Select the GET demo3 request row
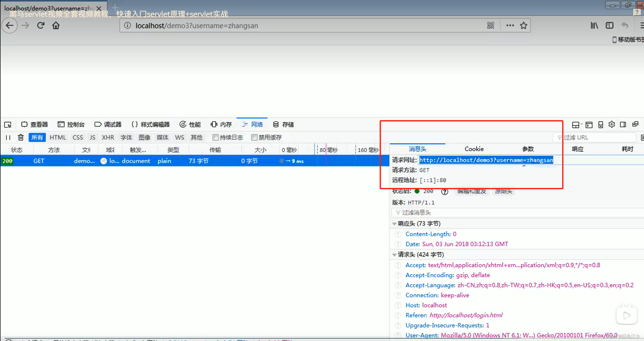Viewport: 644px width, 341px height. 195,161
